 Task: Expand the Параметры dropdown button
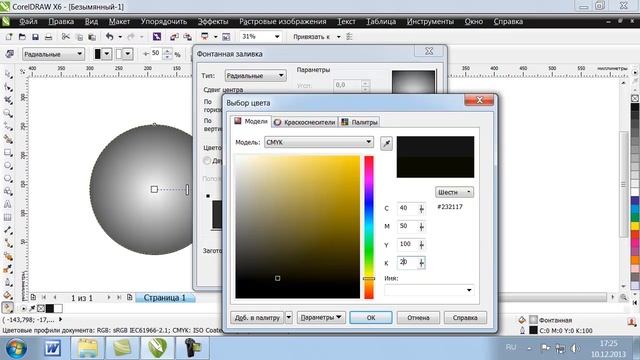321,317
